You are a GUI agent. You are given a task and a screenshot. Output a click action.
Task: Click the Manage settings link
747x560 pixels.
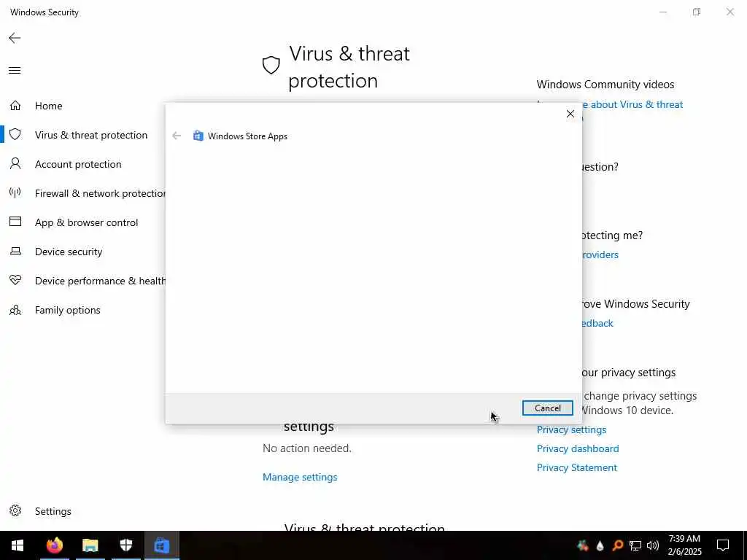tap(300, 477)
